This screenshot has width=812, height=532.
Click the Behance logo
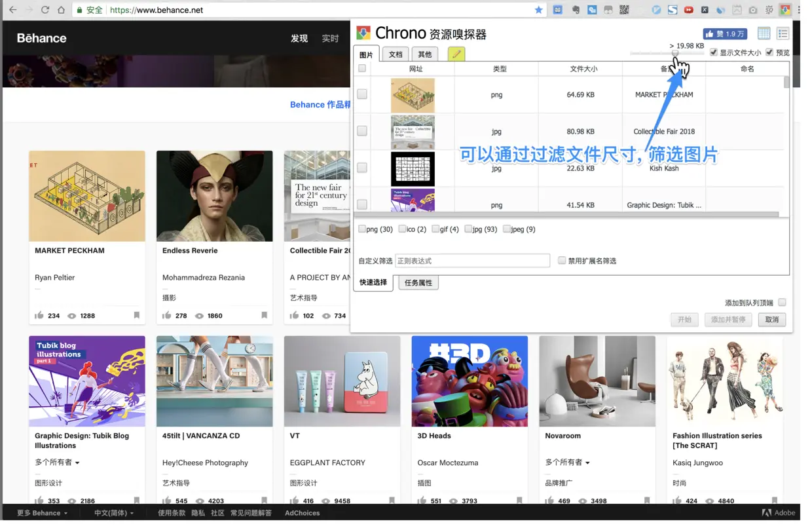click(41, 38)
